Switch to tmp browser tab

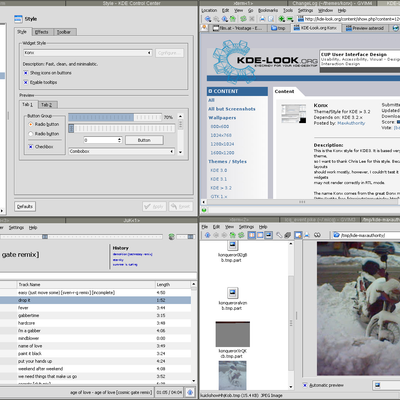click(x=278, y=28)
